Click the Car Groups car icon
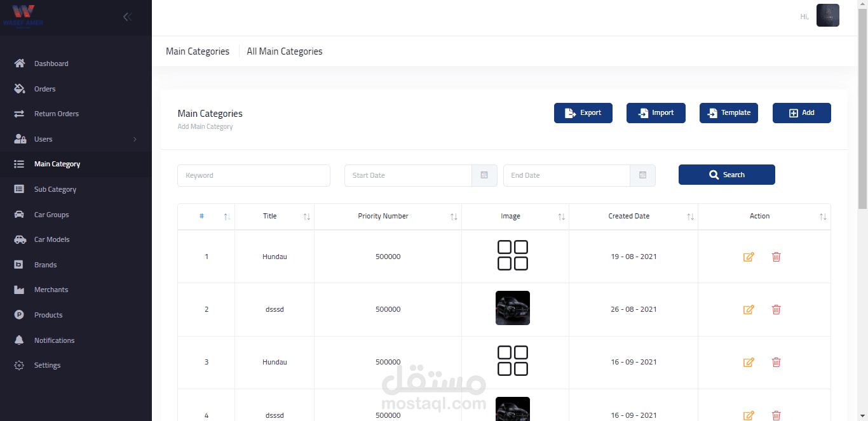 (x=20, y=215)
